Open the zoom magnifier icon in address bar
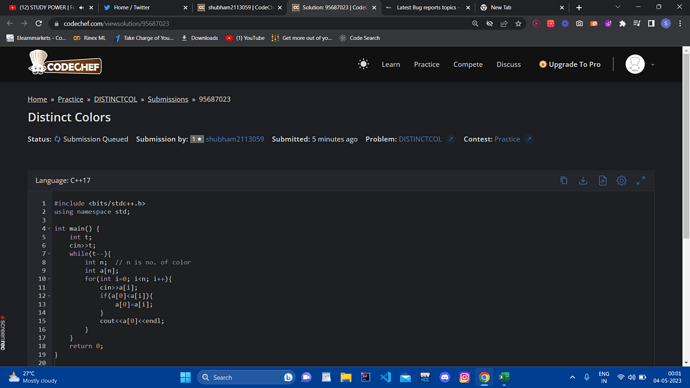 pos(475,23)
